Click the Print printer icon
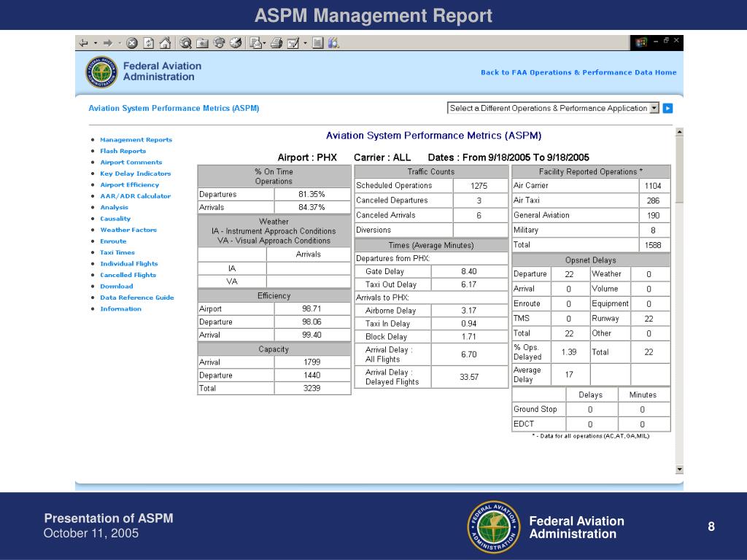Image resolution: width=747 pixels, height=560 pixels. 276,43
